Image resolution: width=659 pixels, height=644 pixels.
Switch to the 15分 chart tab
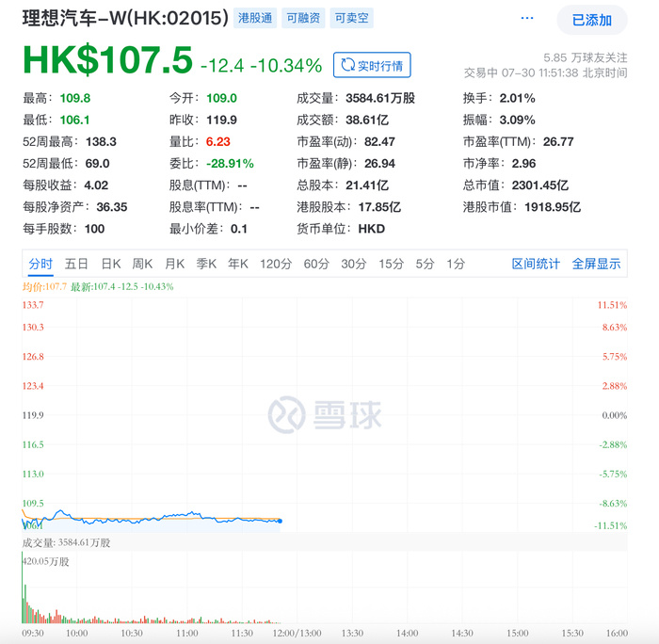click(391, 264)
